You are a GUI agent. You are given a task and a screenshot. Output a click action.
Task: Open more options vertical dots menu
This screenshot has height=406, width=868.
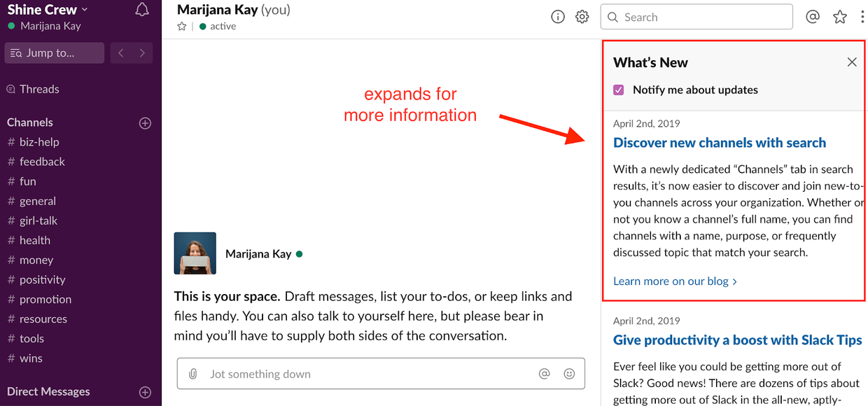click(862, 17)
